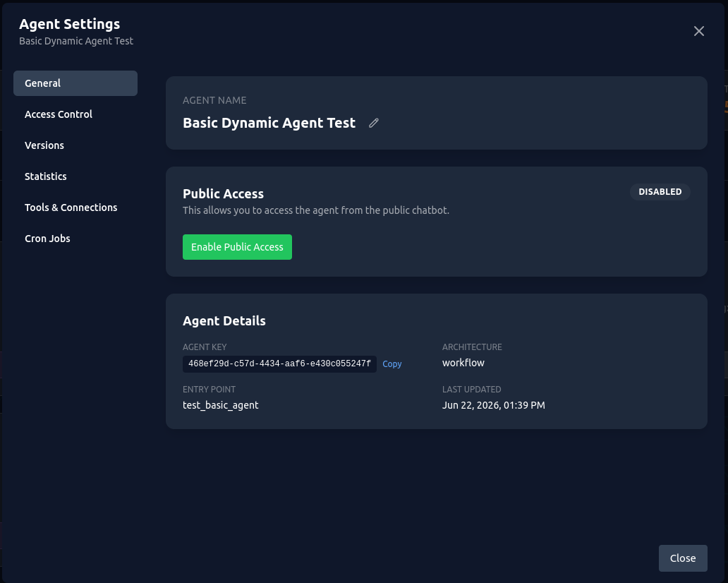
Task: Select the agent key value field
Action: point(279,364)
